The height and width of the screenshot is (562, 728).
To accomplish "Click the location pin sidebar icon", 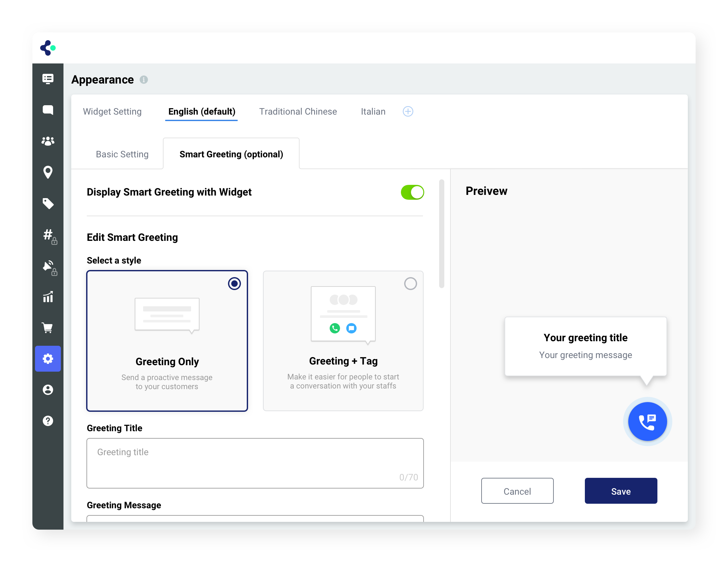I will point(48,172).
